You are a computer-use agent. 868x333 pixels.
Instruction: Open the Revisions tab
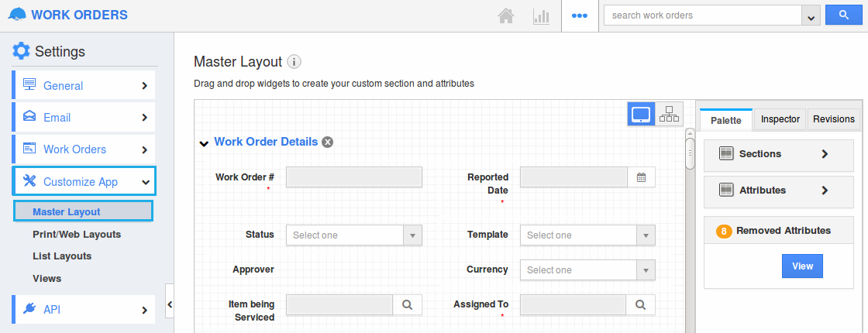click(834, 119)
